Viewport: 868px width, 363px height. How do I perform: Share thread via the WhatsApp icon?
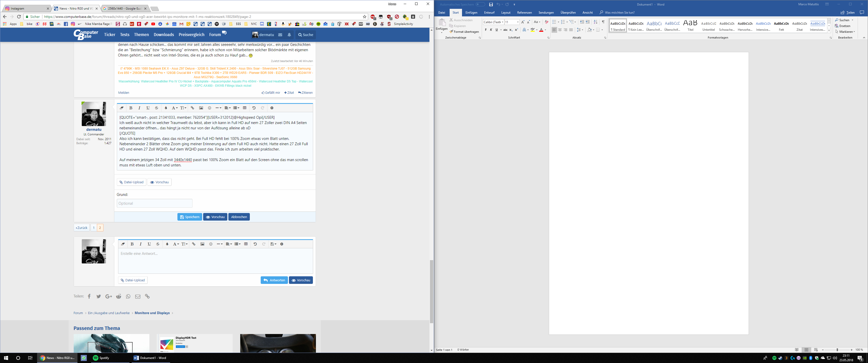pos(128,296)
